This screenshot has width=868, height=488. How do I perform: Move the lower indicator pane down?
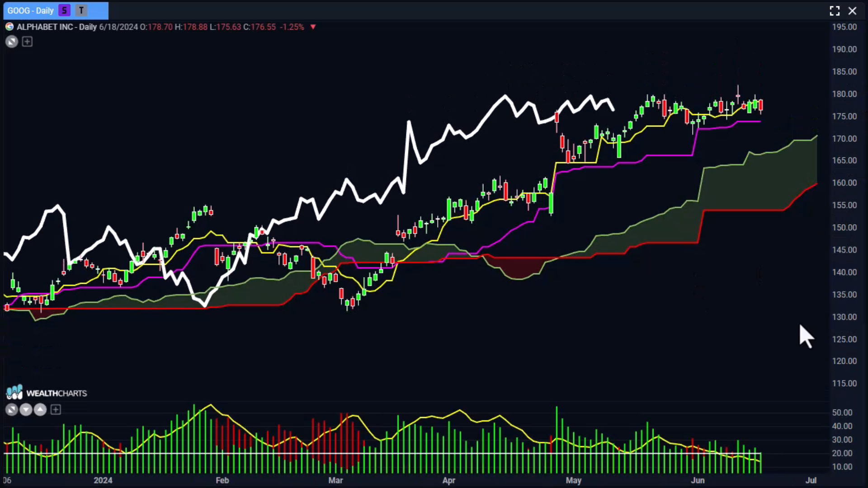pos(26,410)
